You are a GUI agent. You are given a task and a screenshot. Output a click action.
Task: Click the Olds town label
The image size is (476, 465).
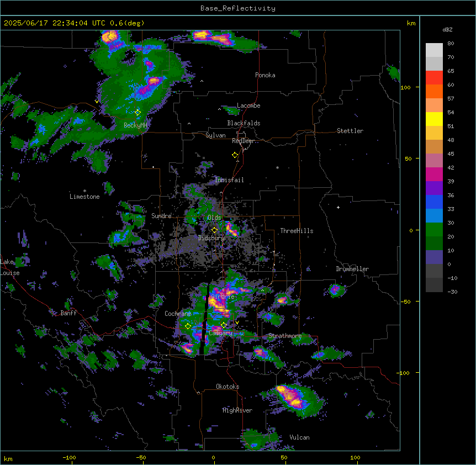click(214, 218)
